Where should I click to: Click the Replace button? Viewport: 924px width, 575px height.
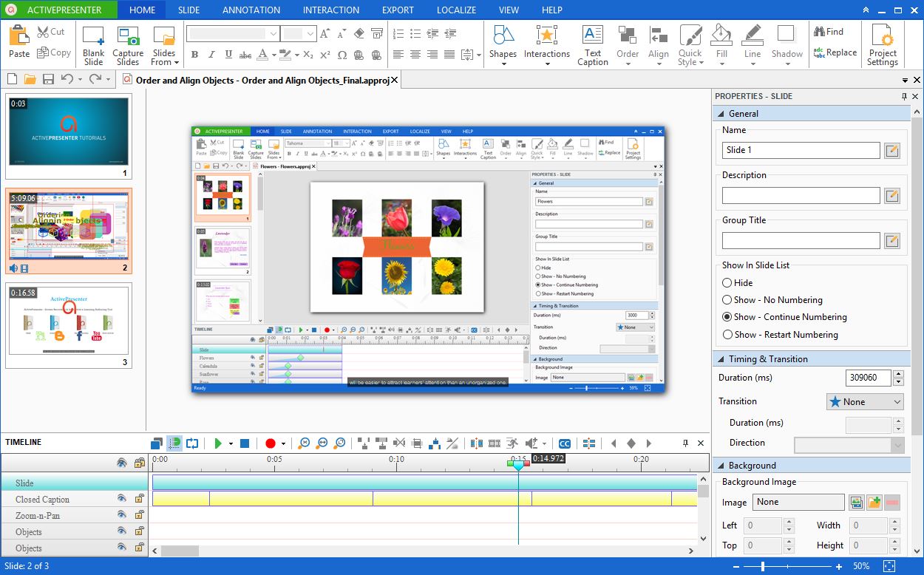(835, 52)
